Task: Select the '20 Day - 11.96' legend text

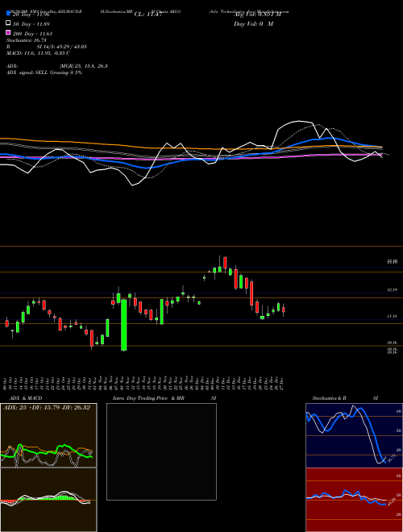Action: 31,15
